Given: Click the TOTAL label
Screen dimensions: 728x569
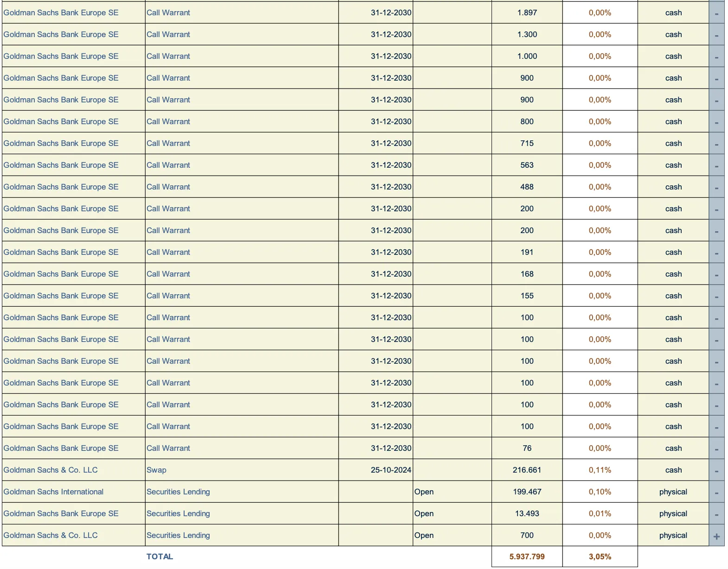Looking at the screenshot, I should (160, 556).
